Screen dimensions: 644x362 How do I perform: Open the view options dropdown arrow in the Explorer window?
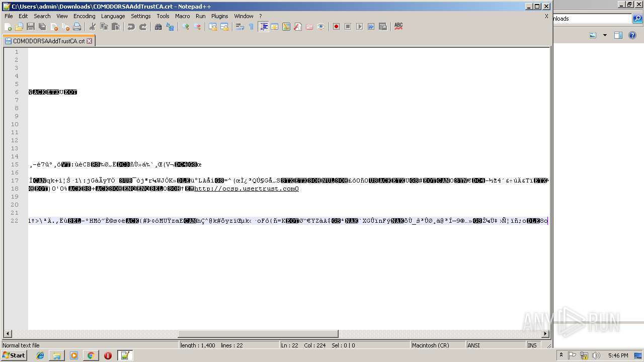click(605, 35)
